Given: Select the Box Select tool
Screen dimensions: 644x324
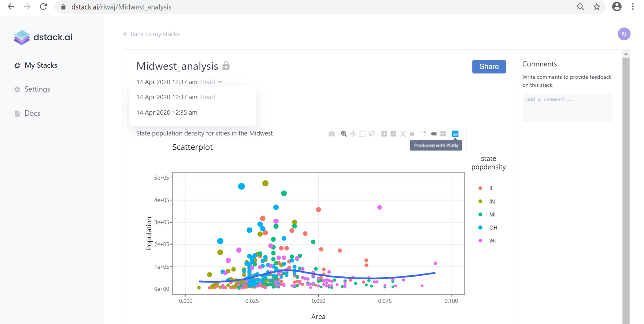Looking at the screenshot, I should tap(363, 134).
